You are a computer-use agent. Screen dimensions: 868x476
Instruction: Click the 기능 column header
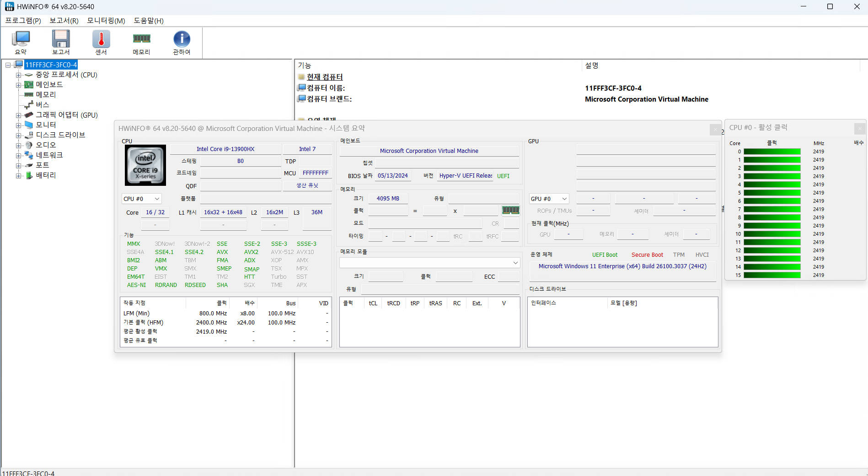click(x=304, y=65)
